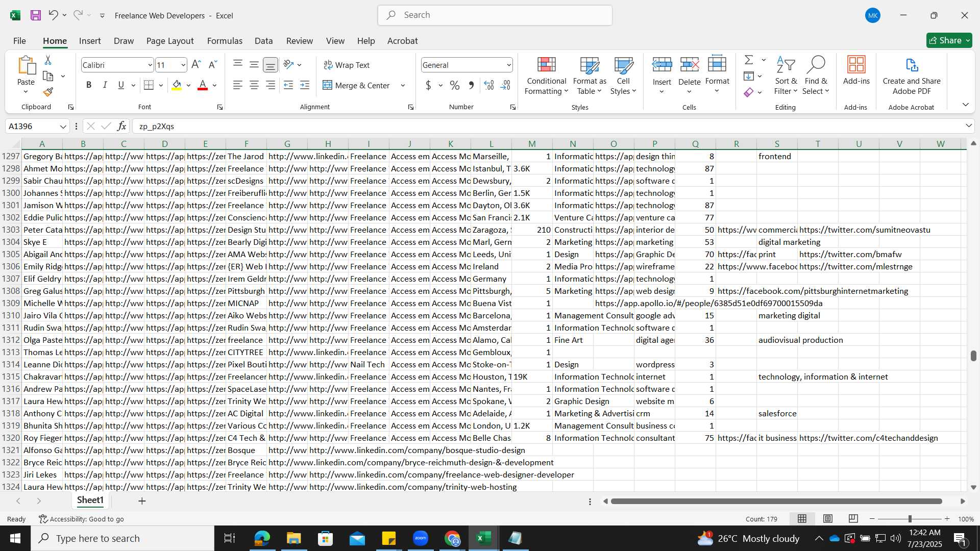Open Google Chrome from the taskbar
The width and height of the screenshot is (980, 551).
pyautogui.click(x=452, y=538)
